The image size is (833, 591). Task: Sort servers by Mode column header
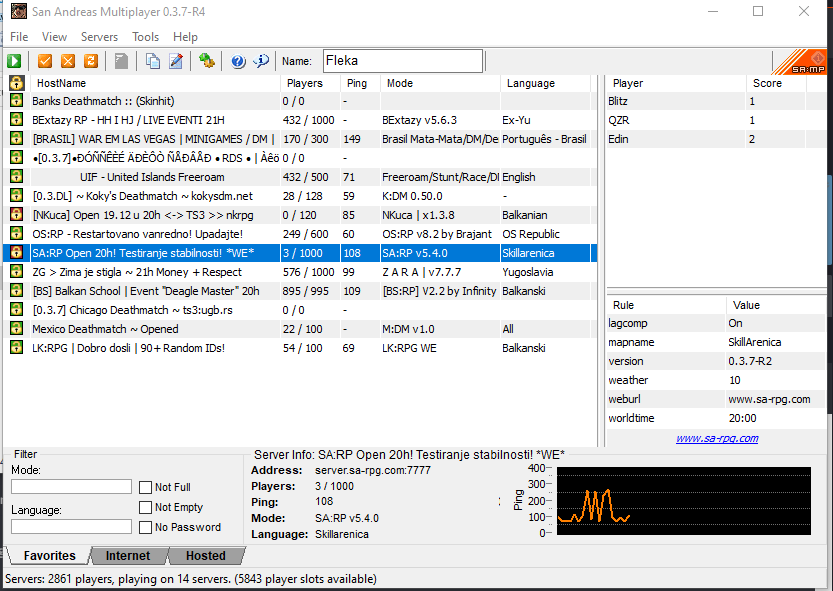tap(441, 83)
